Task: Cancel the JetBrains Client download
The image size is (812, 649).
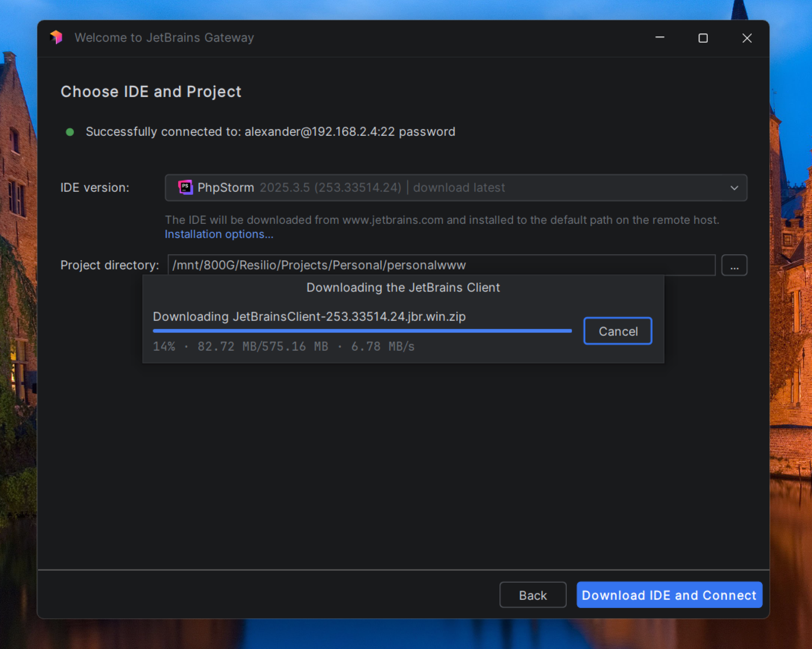Action: 618,331
